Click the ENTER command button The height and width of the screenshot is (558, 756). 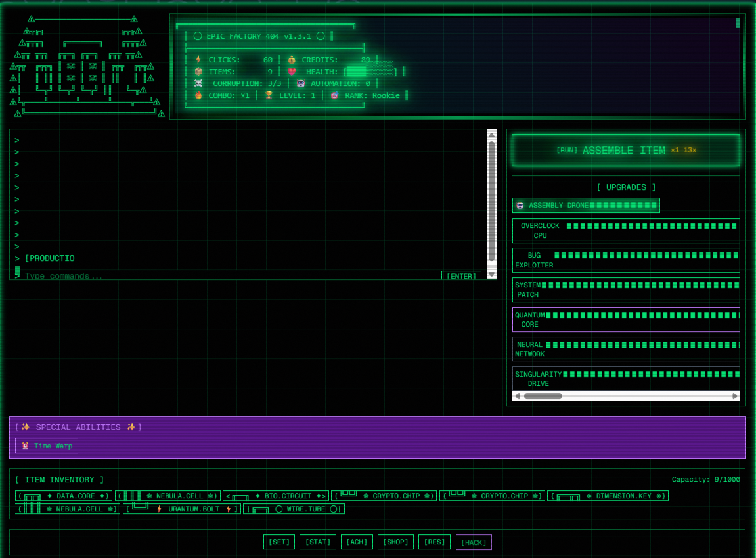pos(461,276)
